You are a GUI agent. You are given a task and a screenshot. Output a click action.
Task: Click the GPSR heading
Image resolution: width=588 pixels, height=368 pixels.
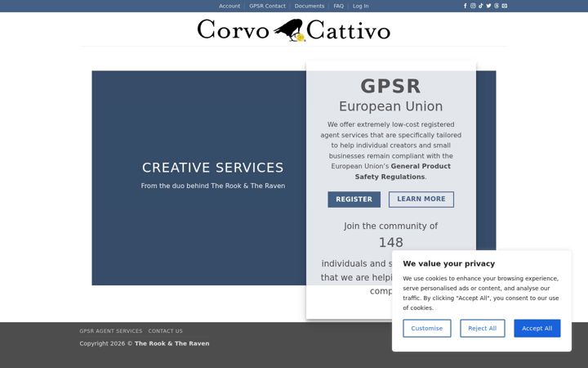(x=390, y=86)
